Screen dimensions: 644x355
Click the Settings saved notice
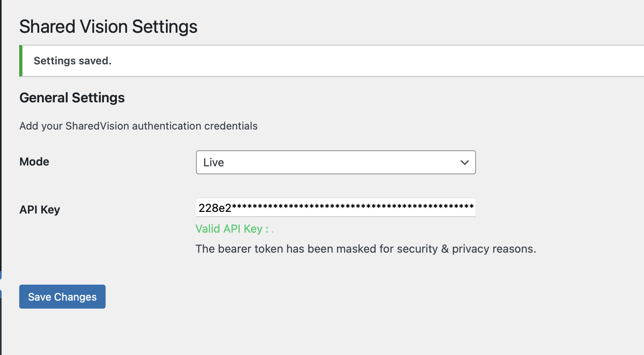(x=332, y=61)
